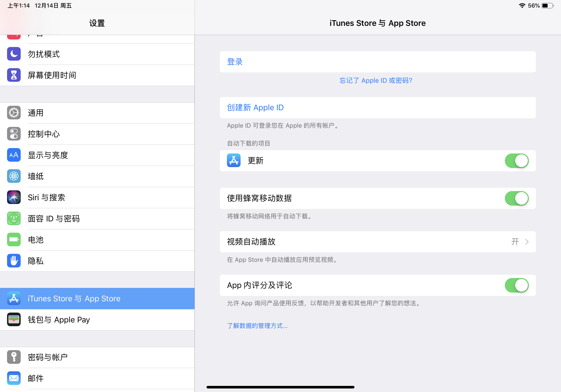
Task: Open the 视频自动播放 options
Action: pyautogui.click(x=378, y=242)
